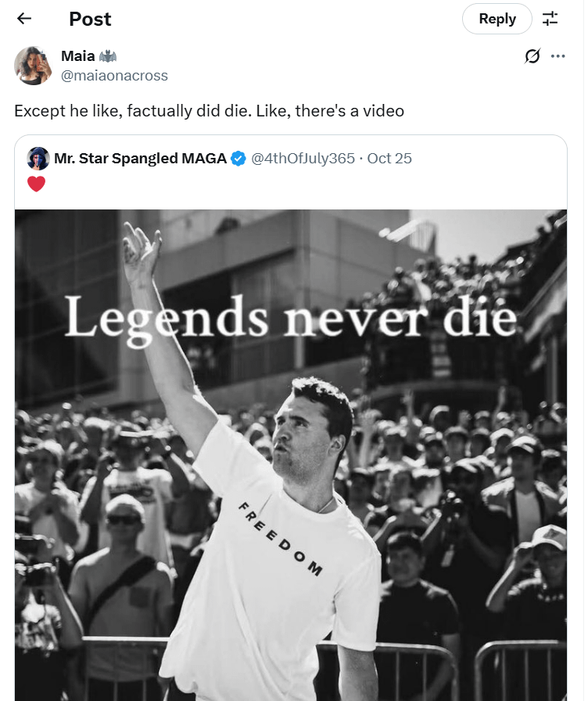Click the post text about a video
The width and height of the screenshot is (588, 701).
[209, 111]
